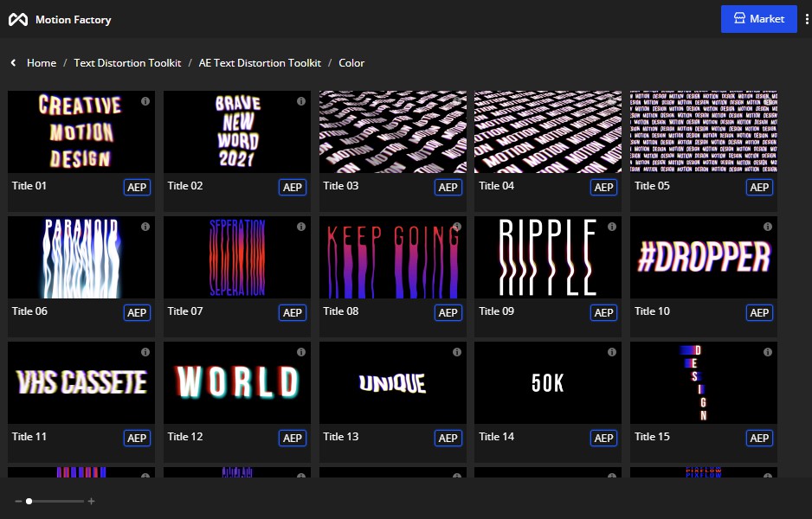Click the AEP badge for Title 12
This screenshot has height=519, width=812.
click(x=293, y=439)
